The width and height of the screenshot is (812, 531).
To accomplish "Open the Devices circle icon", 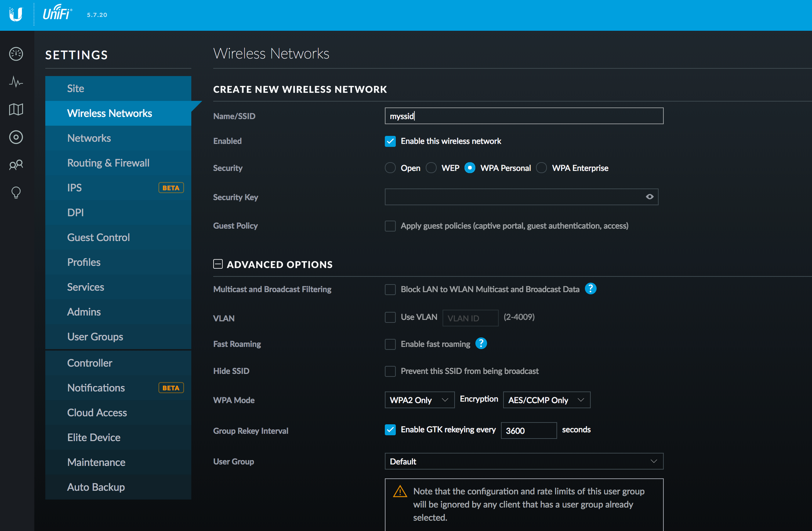I will (x=16, y=137).
